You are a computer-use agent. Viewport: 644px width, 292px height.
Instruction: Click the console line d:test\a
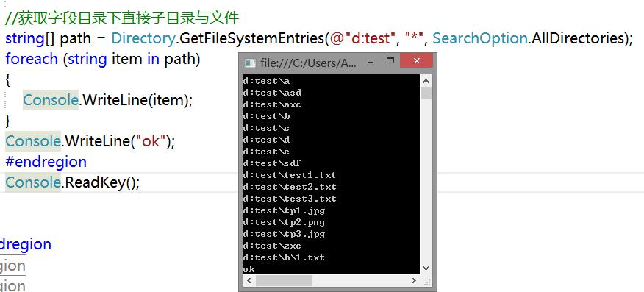pyautogui.click(x=266, y=81)
